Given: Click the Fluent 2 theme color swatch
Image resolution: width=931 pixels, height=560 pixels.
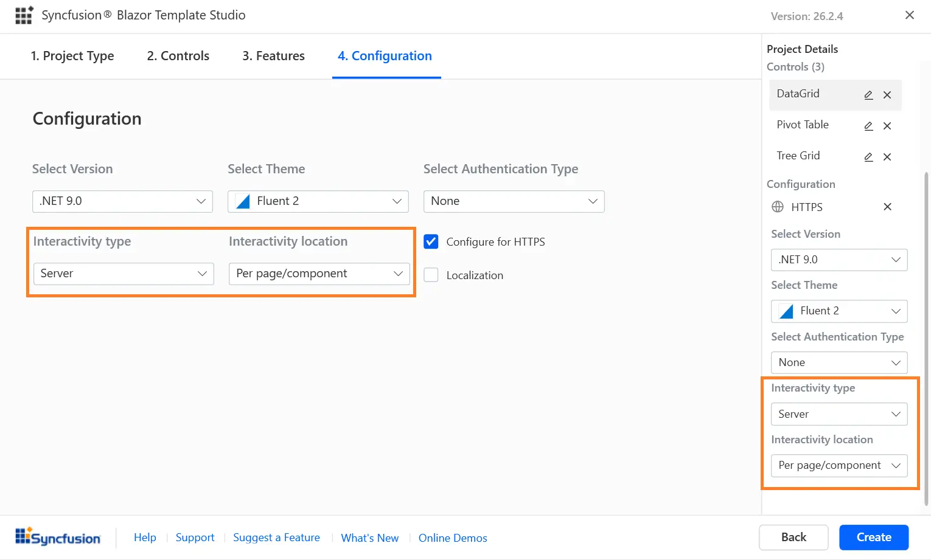Looking at the screenshot, I should [242, 201].
